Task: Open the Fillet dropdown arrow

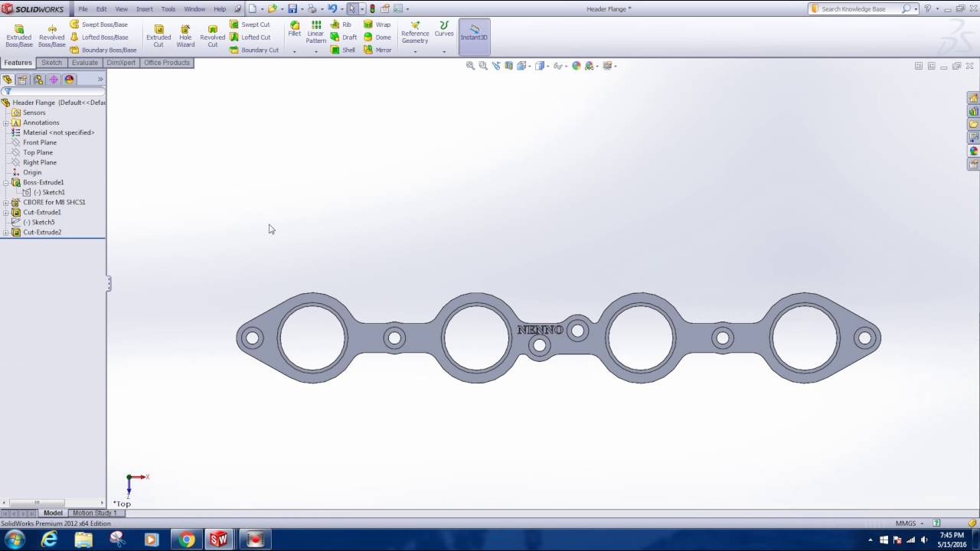Action: click(295, 51)
